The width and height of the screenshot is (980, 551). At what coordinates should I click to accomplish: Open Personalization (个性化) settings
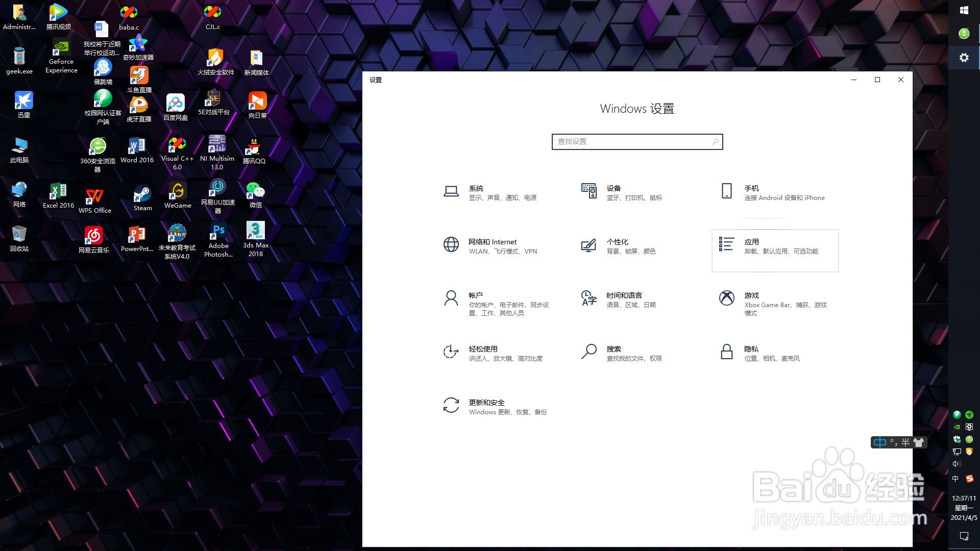[x=618, y=246]
